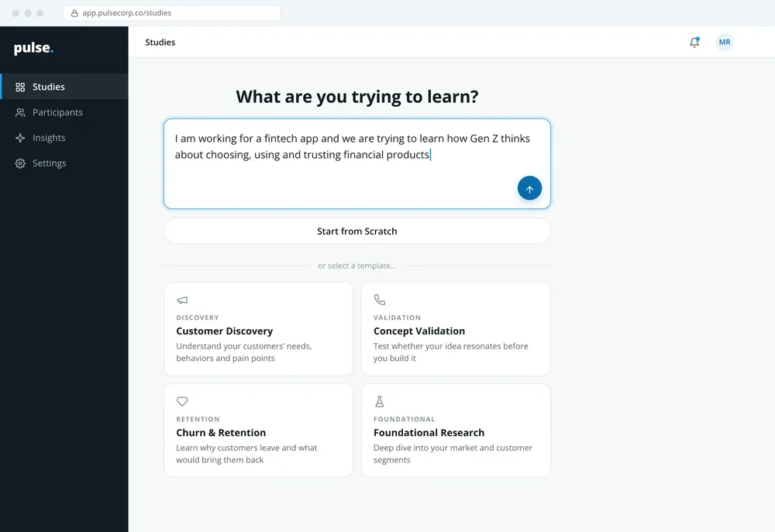This screenshot has width=775, height=532.
Task: Click the megaphone icon on Customer Discovery card
Action: 182,300
